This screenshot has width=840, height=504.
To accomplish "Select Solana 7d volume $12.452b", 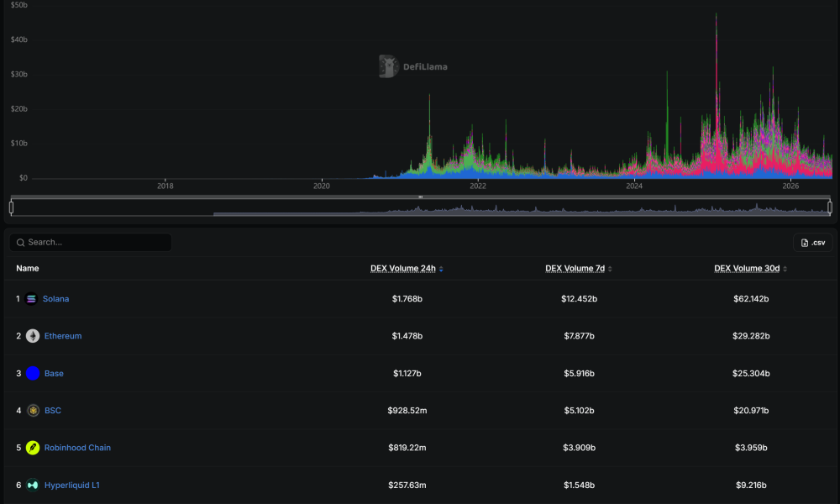I will tap(579, 299).
